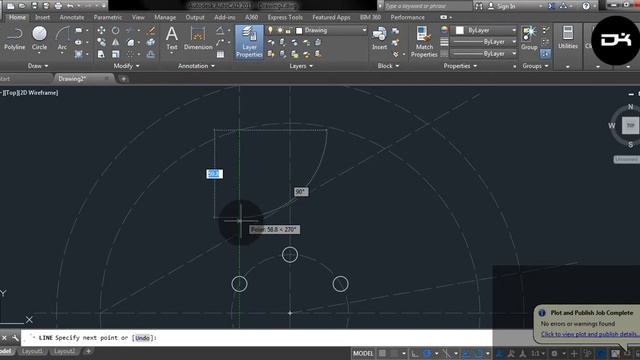The height and width of the screenshot is (360, 640).
Task: Switch to the Insert ribbon tab
Action: (42, 17)
